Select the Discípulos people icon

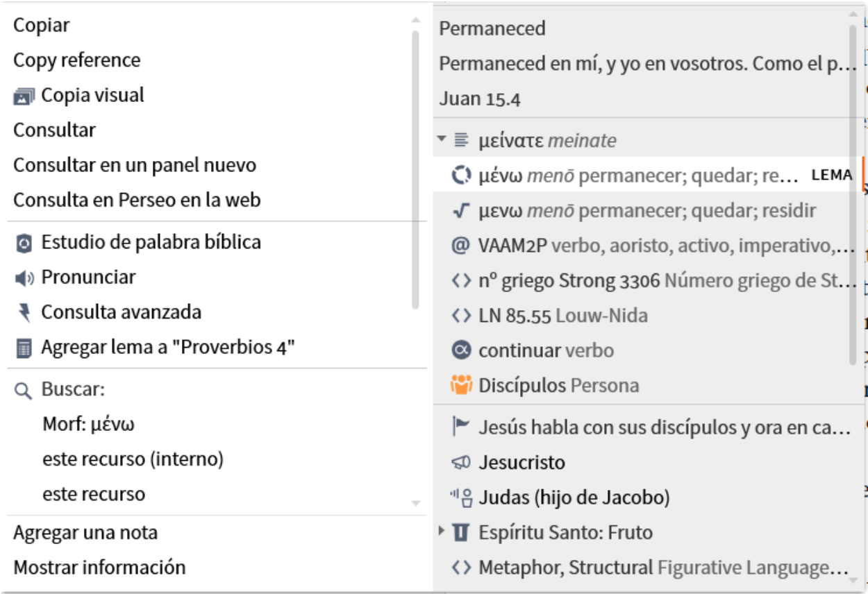tap(461, 384)
